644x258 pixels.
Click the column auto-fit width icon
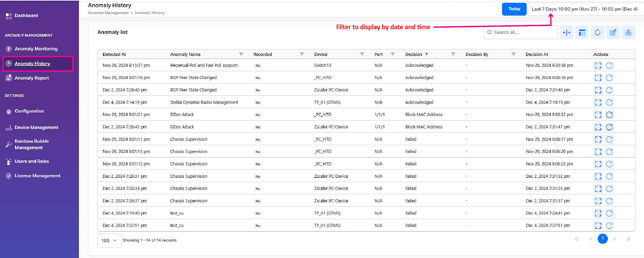567,33
